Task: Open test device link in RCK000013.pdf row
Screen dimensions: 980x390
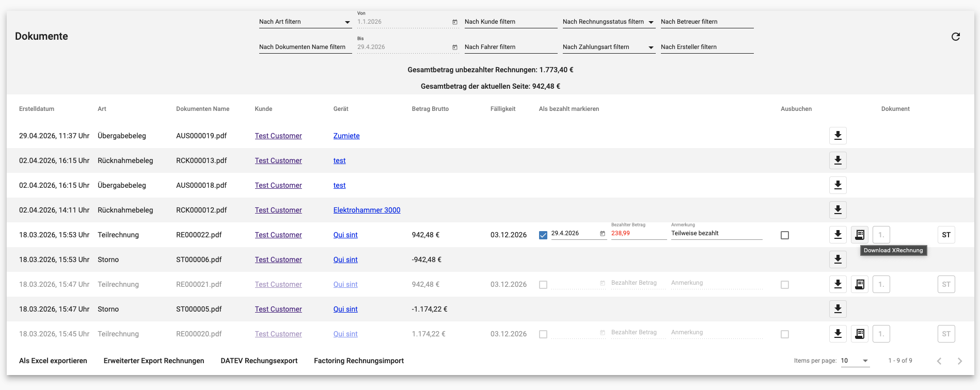Action: pos(339,160)
